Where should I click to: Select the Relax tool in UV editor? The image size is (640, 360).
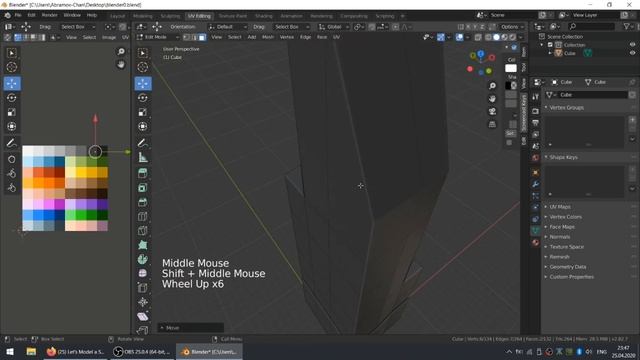tap(12, 173)
